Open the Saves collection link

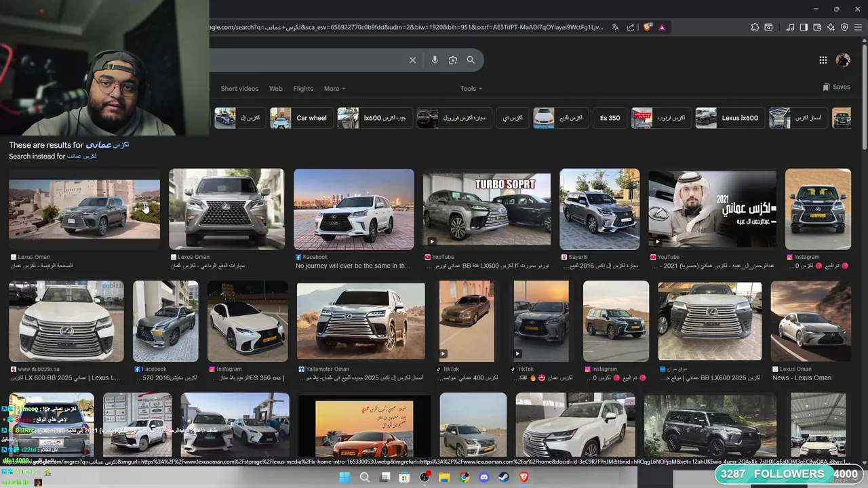tap(836, 87)
